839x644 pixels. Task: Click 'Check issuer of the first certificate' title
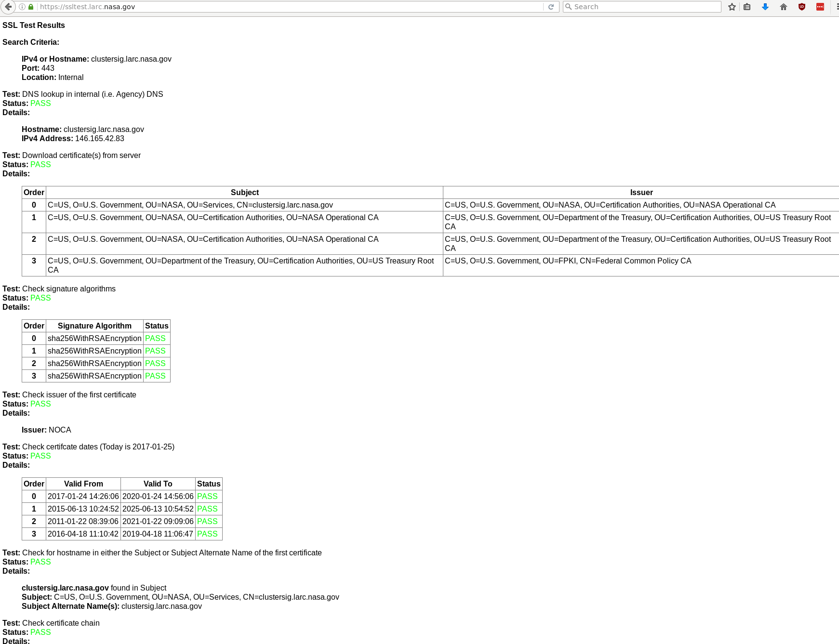coord(79,394)
